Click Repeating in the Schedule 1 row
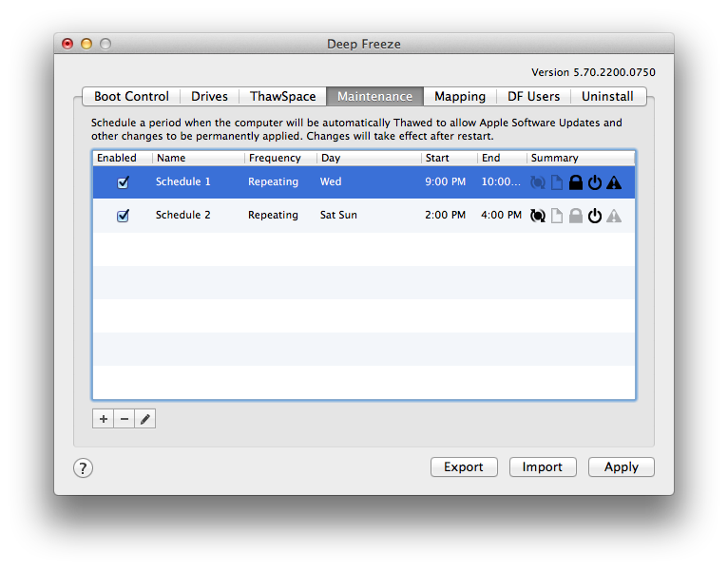 pyautogui.click(x=273, y=182)
